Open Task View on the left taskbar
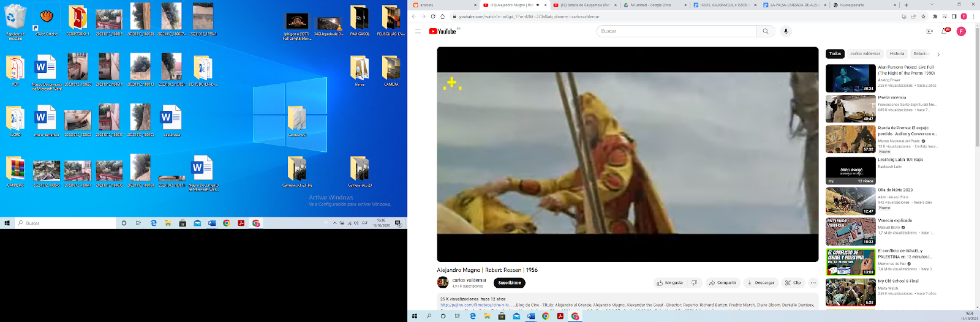This screenshot has height=322, width=980. [x=138, y=223]
